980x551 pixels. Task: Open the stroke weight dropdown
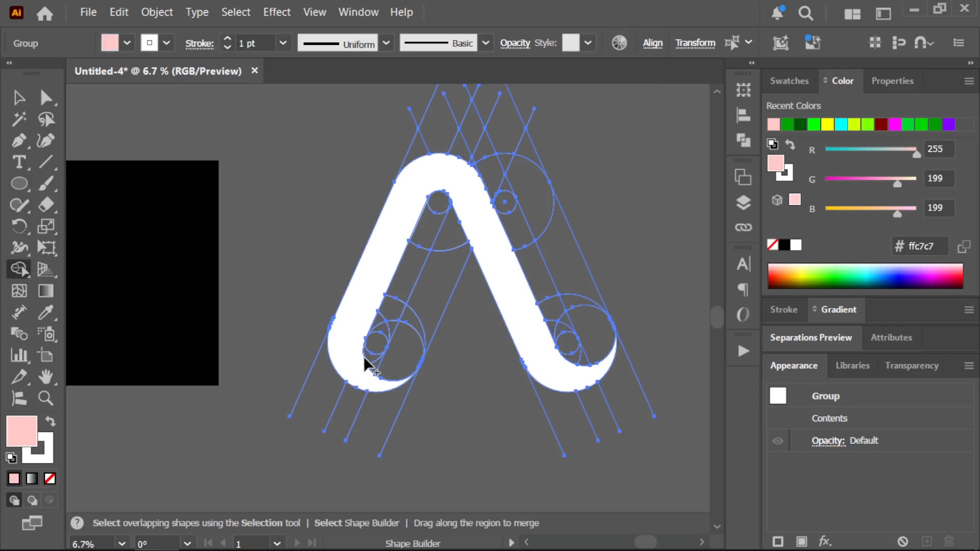coord(283,43)
